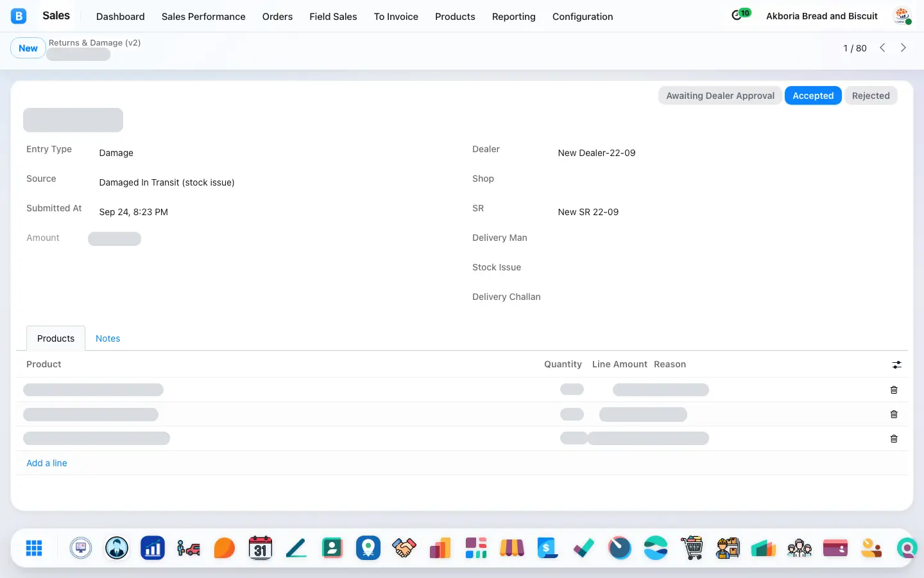
Task: Launch the blue bar chart app
Action: (153, 548)
